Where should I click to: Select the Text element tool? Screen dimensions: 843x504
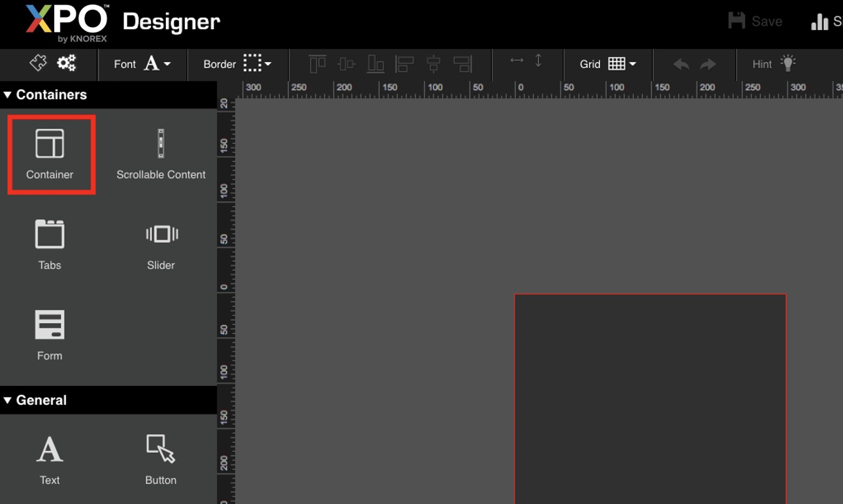tap(50, 459)
